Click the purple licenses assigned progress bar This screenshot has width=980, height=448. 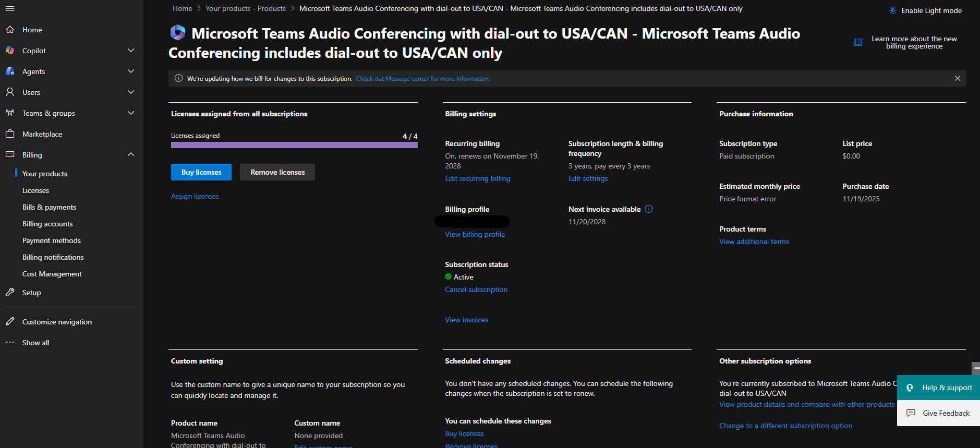point(294,145)
